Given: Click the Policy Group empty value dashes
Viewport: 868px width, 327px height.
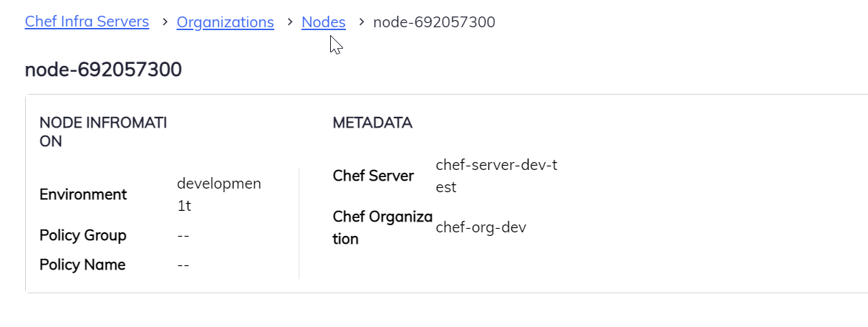Looking at the screenshot, I should [183, 235].
